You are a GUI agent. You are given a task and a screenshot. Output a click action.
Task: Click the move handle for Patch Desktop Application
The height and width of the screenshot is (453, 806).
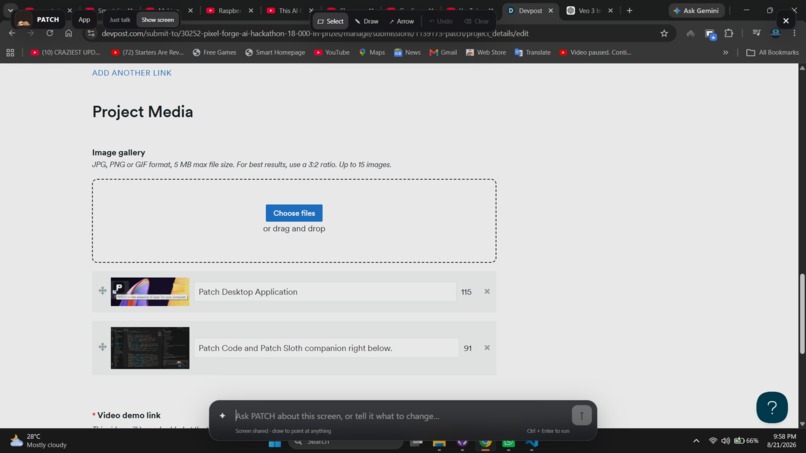tap(102, 291)
